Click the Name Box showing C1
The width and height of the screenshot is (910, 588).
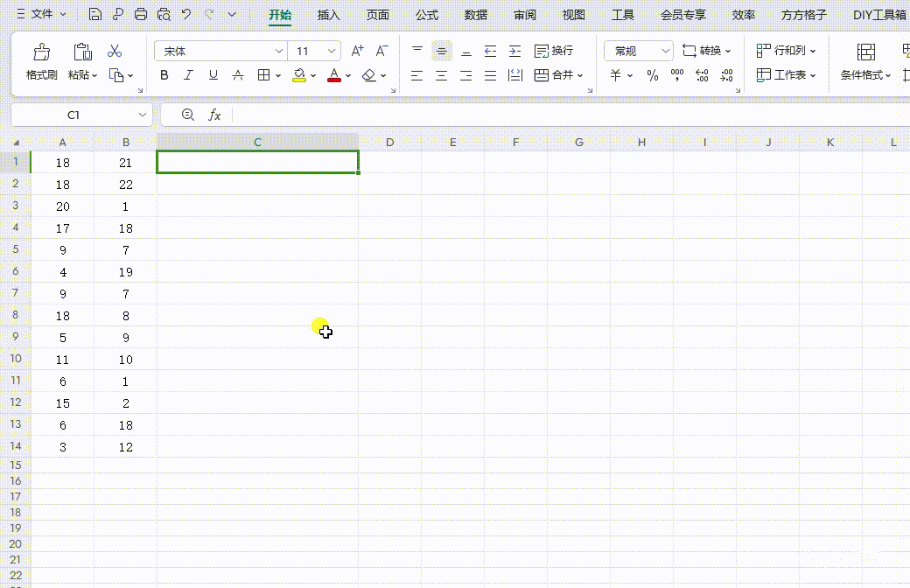(82, 115)
